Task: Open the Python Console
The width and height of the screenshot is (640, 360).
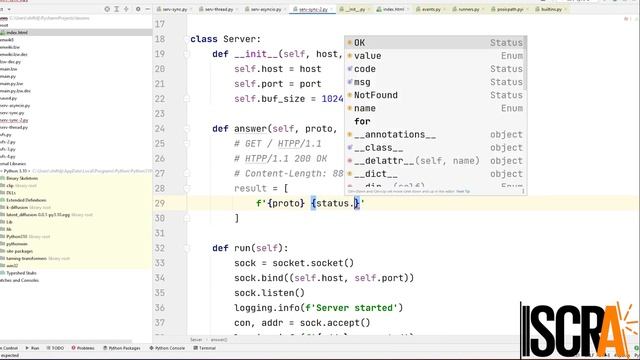Action: 167,348
